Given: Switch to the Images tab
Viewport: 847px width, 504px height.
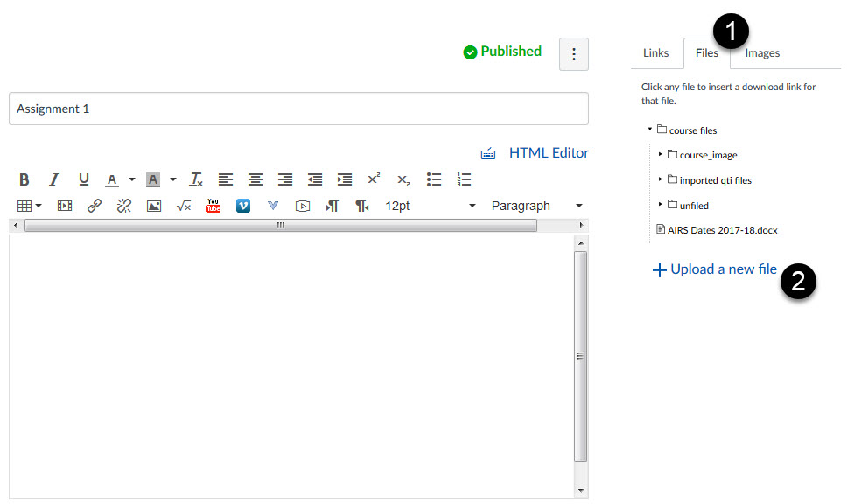Looking at the screenshot, I should tap(761, 52).
